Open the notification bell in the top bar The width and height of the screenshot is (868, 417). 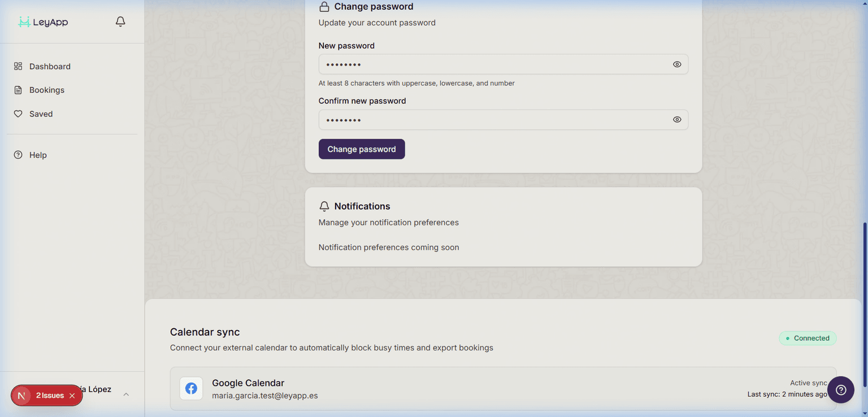(x=120, y=21)
